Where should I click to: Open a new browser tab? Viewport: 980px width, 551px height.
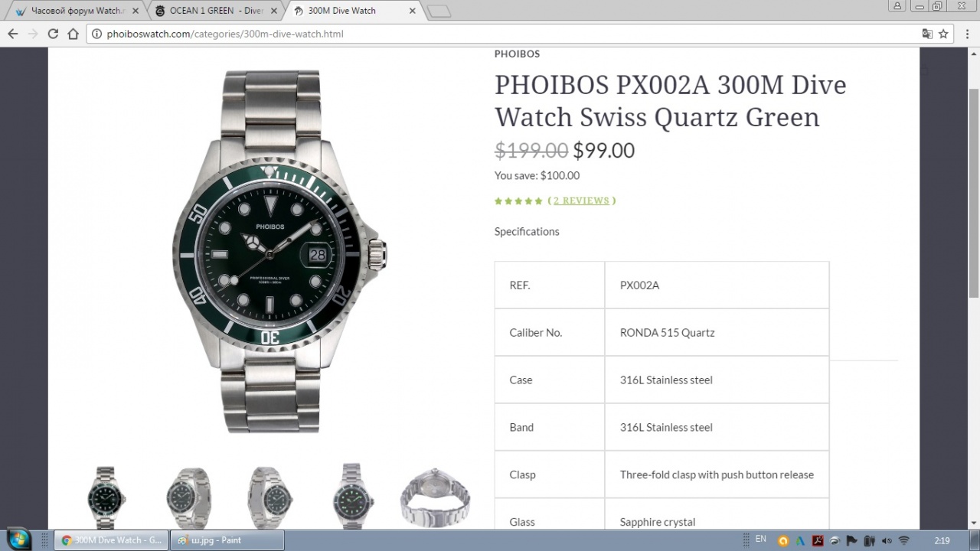click(439, 11)
